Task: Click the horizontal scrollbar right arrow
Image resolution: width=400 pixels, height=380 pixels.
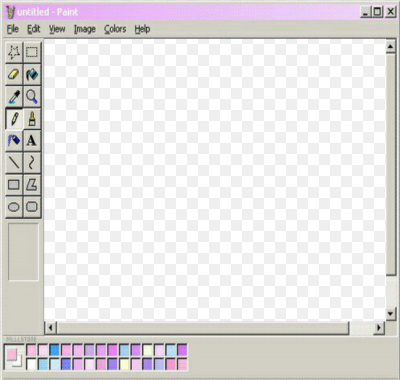Action: coord(379,328)
